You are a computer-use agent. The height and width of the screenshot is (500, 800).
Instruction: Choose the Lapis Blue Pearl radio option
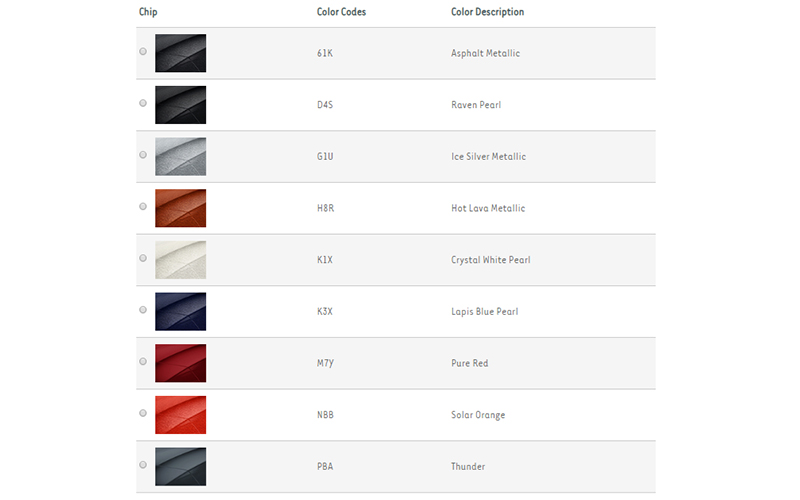(143, 310)
